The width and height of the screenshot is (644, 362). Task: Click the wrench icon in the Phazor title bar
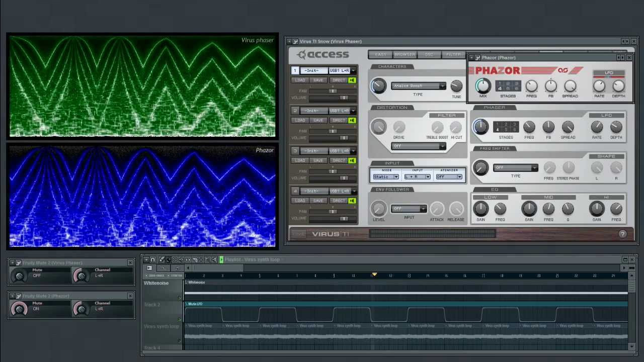pyautogui.click(x=477, y=58)
